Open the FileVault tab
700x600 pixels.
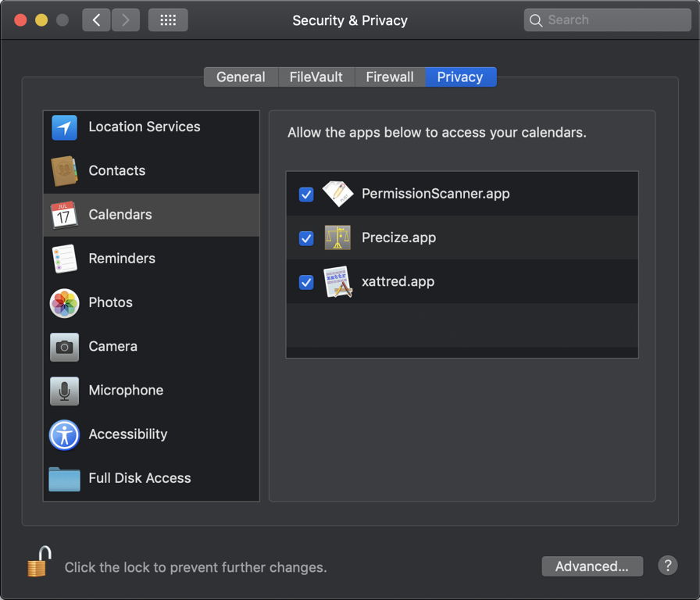pos(316,77)
